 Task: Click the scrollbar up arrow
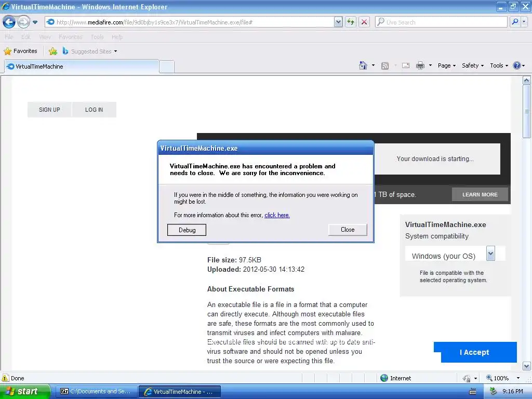click(x=527, y=81)
